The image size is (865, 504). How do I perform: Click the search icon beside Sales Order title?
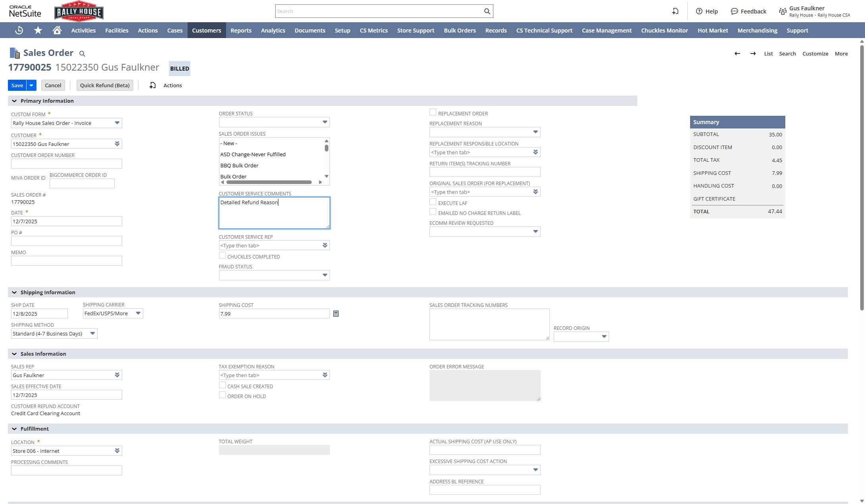82,54
